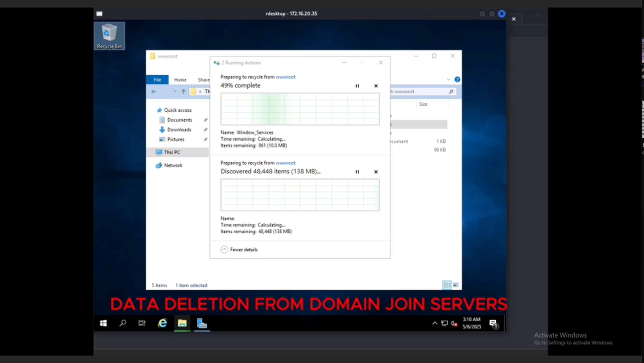Launch Internet Explorer from taskbar
Screen dimensions: 644x363
tap(162, 323)
